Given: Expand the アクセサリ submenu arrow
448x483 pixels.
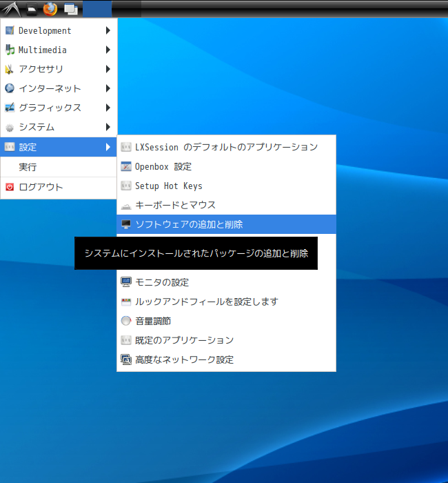Looking at the screenshot, I should tap(108, 69).
